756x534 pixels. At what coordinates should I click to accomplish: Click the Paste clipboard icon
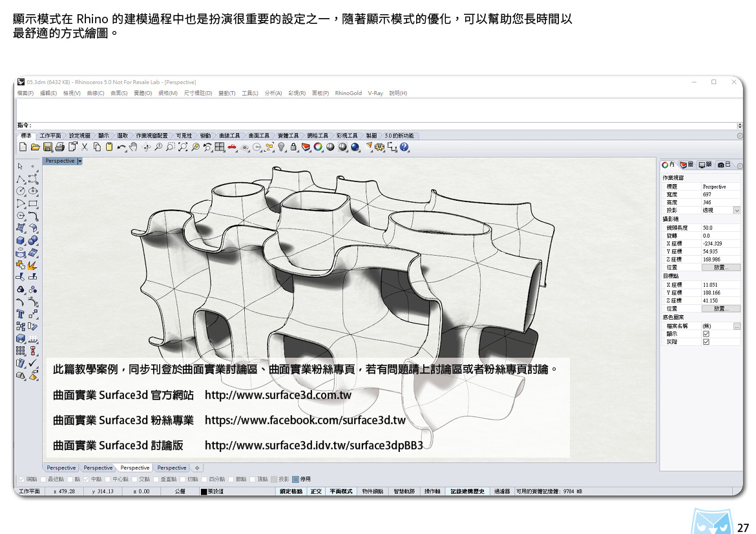(109, 147)
